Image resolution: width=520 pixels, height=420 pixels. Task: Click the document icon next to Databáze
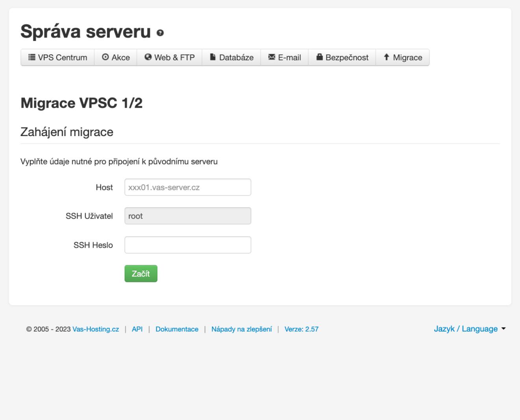pyautogui.click(x=213, y=57)
